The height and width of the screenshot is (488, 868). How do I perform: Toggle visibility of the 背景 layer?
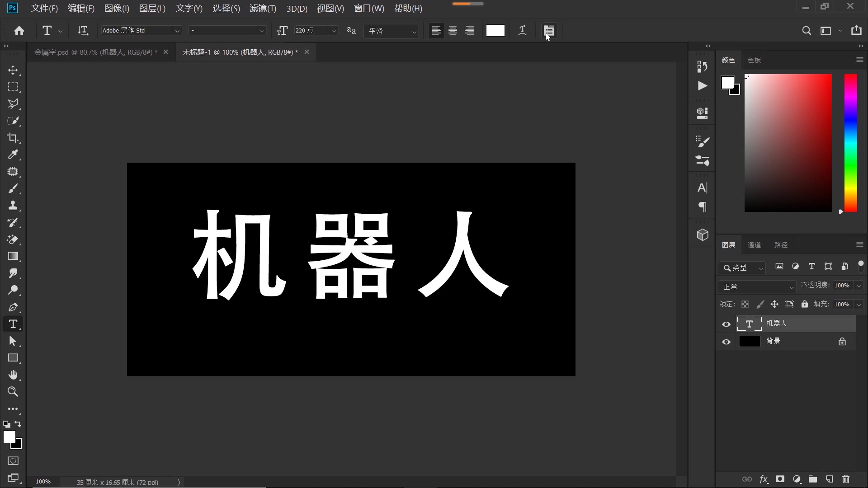pos(726,342)
